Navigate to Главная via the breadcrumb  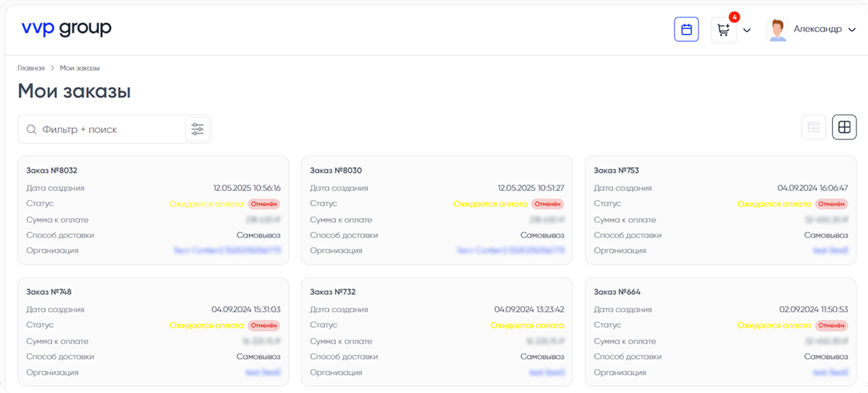click(x=31, y=68)
